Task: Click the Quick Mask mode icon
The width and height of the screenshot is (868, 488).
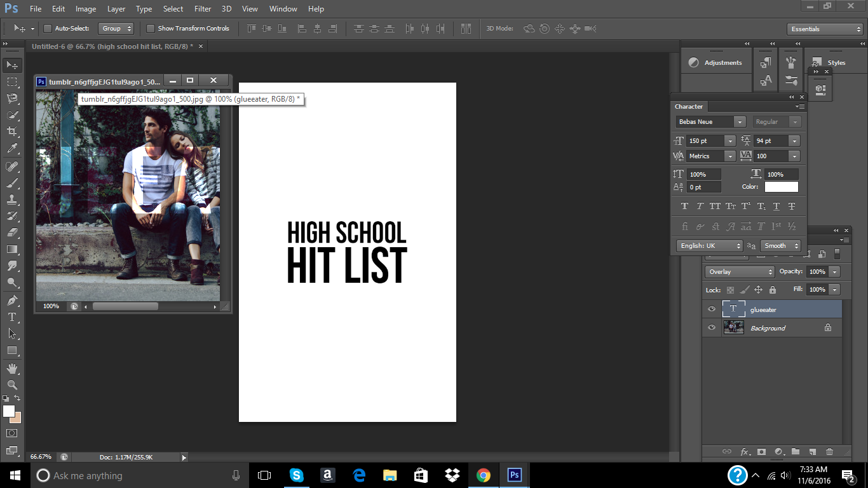Action: (12, 433)
